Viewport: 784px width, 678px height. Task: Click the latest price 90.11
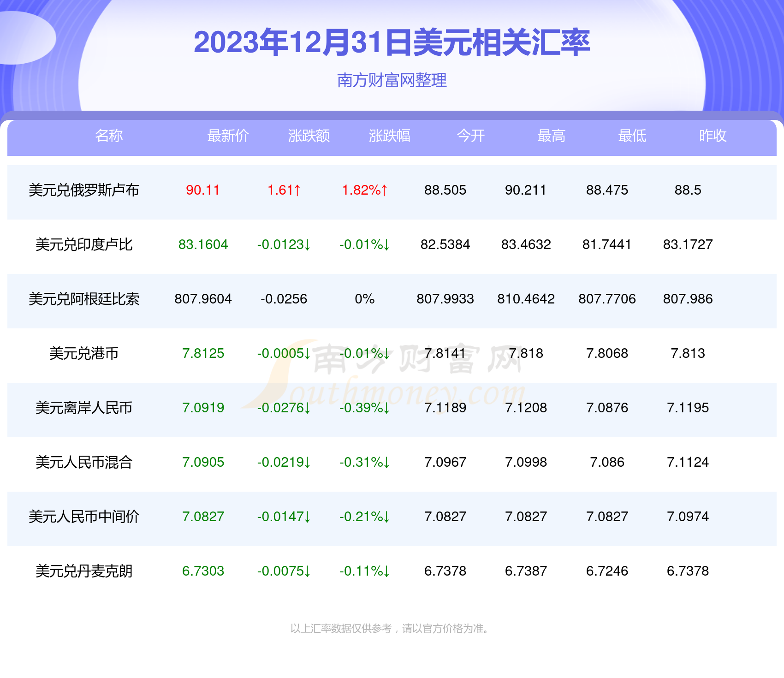point(203,190)
